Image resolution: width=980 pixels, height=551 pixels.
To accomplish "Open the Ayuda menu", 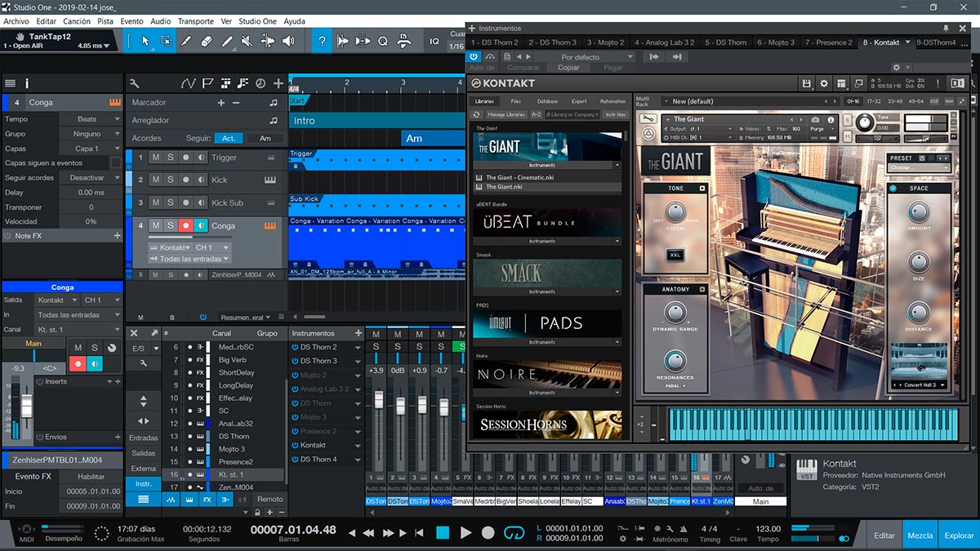I will [x=294, y=21].
